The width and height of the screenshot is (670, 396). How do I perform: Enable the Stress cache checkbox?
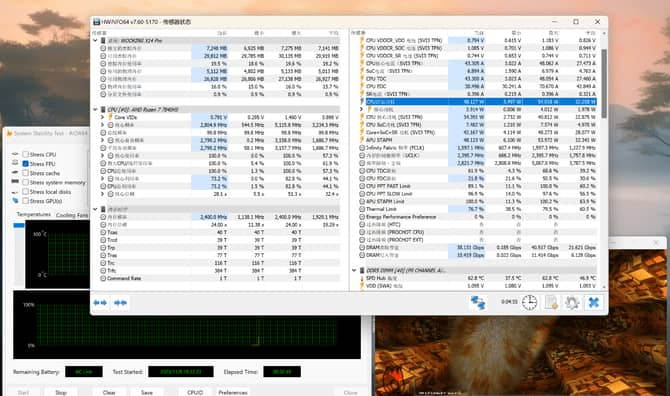[26, 173]
